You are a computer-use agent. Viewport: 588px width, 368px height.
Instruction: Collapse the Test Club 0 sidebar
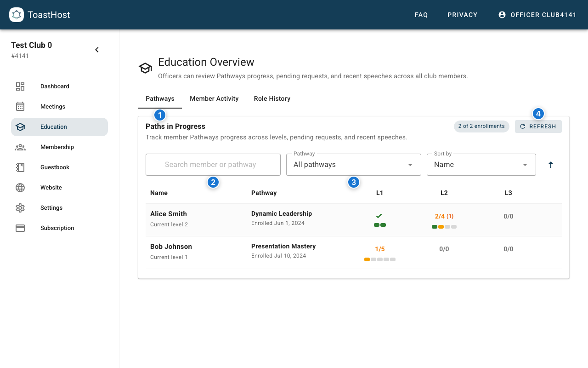97,49
